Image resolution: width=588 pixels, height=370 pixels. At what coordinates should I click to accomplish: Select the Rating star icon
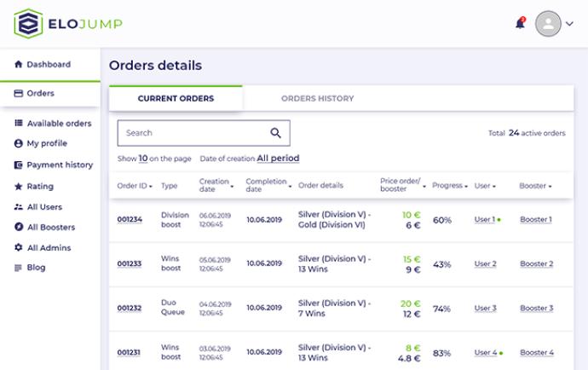tap(19, 187)
